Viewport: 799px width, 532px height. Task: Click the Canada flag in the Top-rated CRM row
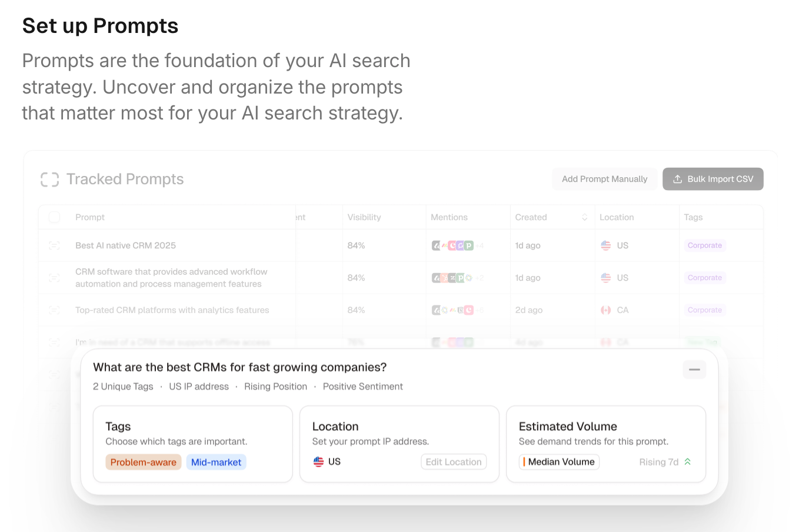(x=605, y=310)
